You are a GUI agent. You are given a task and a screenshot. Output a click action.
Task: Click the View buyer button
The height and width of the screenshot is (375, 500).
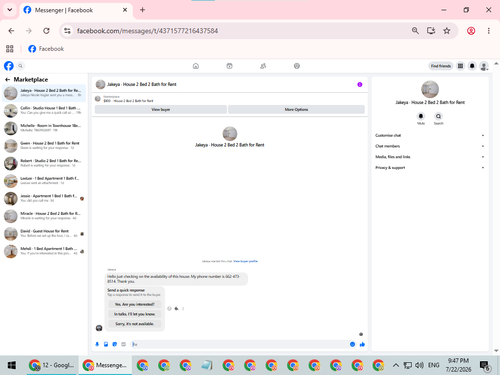(x=161, y=109)
